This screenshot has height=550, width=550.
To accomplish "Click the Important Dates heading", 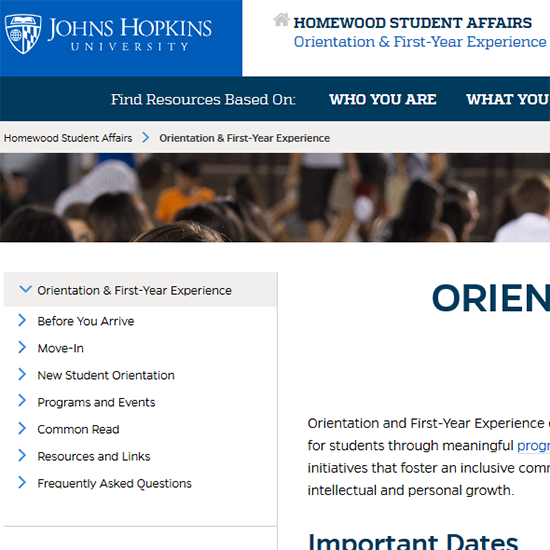I will pos(413,541).
